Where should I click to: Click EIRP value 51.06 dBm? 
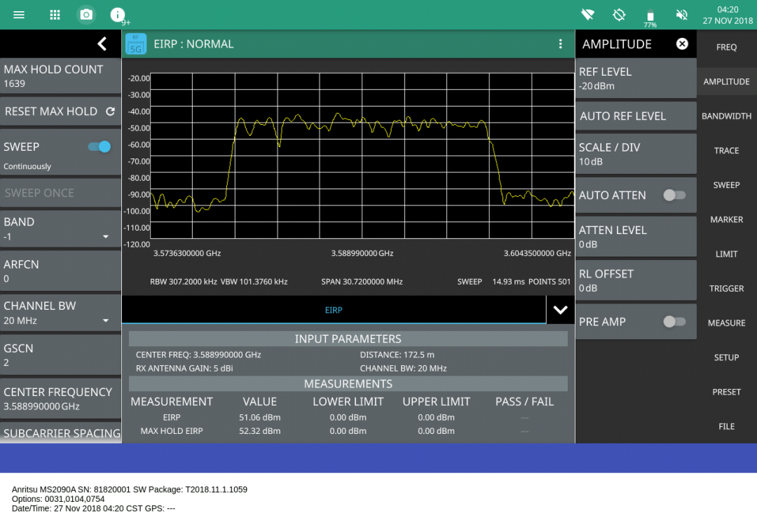pyautogui.click(x=260, y=417)
